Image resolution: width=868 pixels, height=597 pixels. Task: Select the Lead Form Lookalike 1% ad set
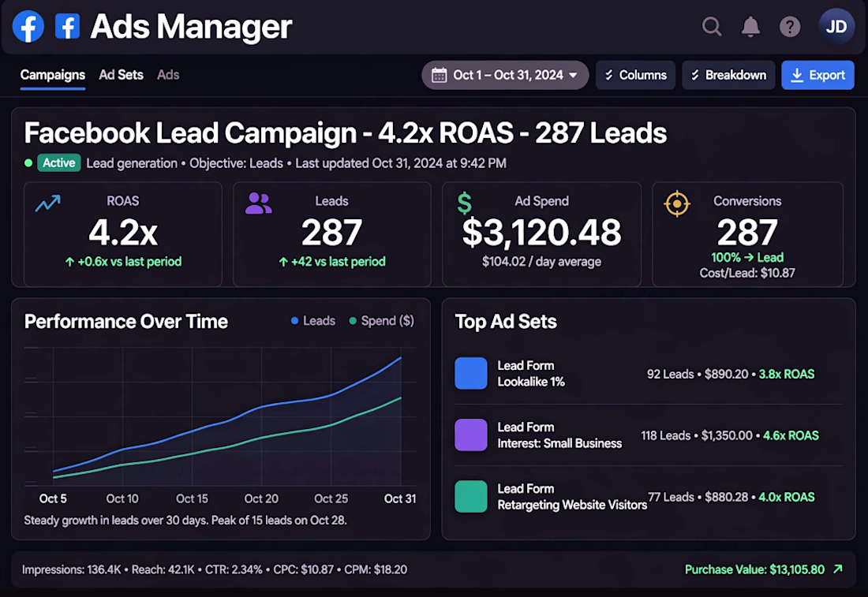pyautogui.click(x=648, y=374)
